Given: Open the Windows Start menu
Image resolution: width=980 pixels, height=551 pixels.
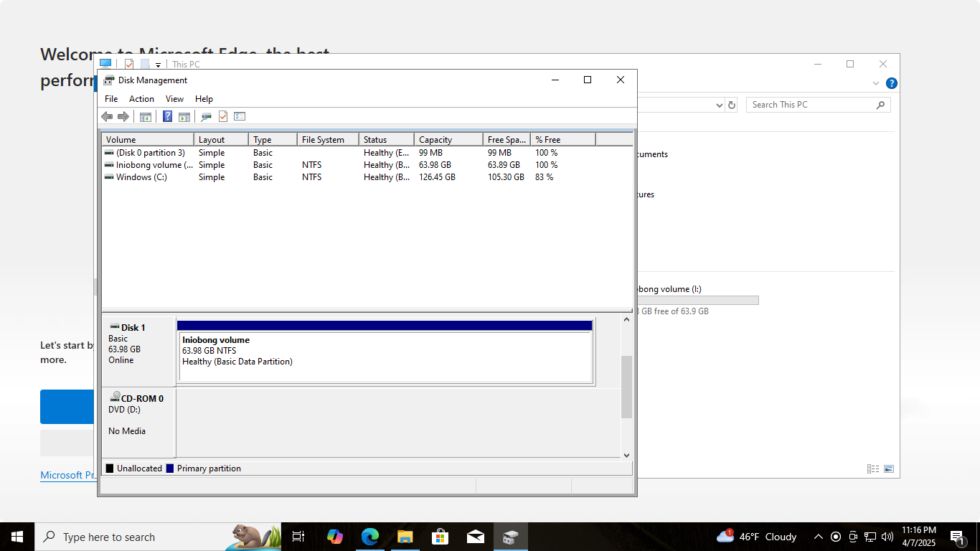Looking at the screenshot, I should (17, 537).
